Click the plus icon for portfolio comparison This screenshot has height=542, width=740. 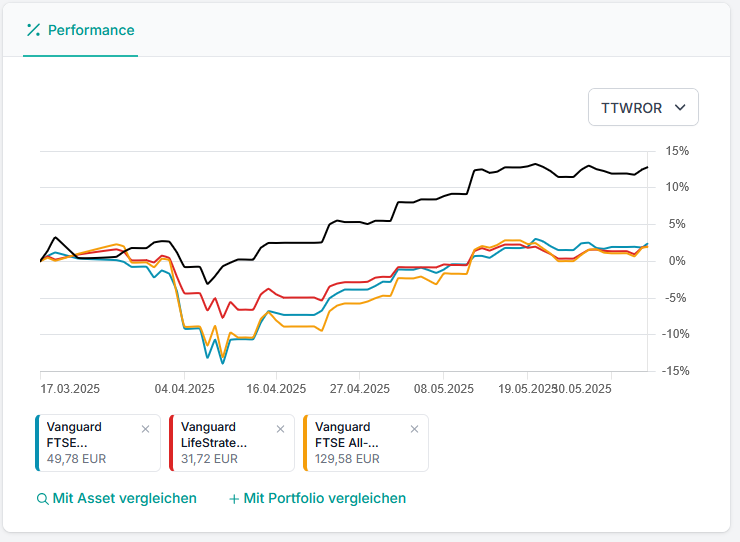[234, 499]
